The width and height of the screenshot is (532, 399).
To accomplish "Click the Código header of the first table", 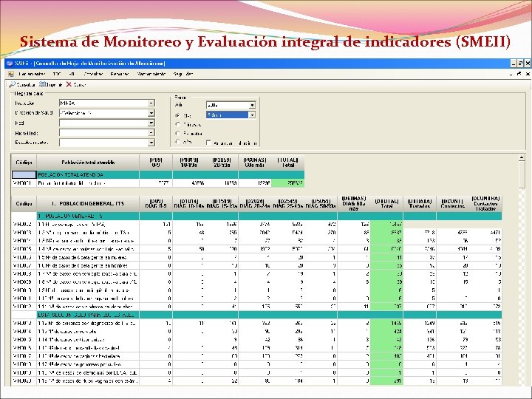I will pos(24,163).
